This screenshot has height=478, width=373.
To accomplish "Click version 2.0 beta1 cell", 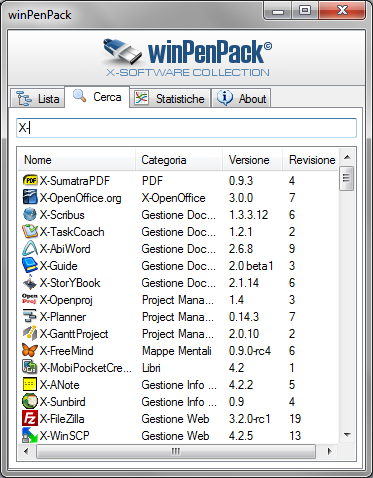I will click(x=251, y=266).
